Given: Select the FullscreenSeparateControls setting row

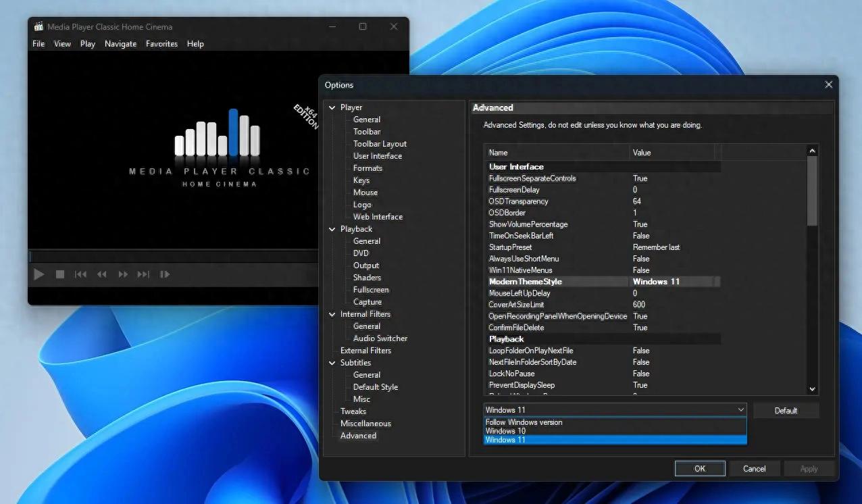Looking at the screenshot, I should coord(603,178).
